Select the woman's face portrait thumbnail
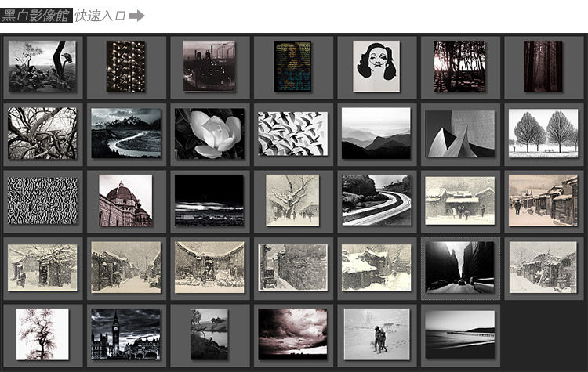Screen dimensions: 588x372 click(376, 67)
